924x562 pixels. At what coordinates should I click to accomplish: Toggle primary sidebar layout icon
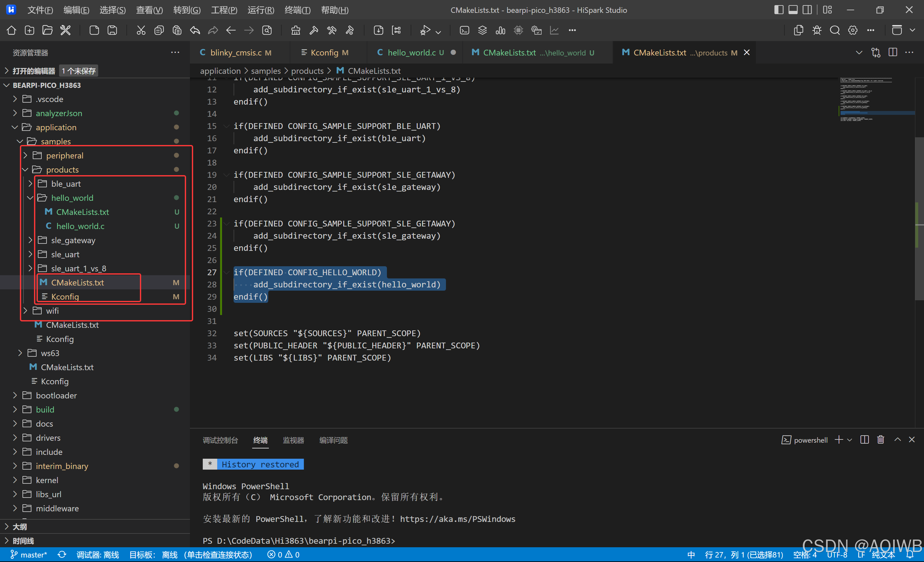(x=778, y=10)
